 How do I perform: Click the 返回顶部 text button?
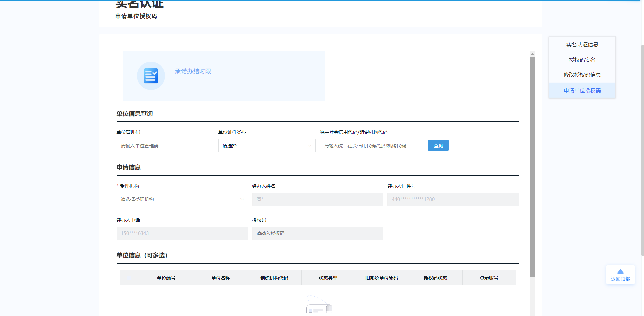[x=620, y=279]
